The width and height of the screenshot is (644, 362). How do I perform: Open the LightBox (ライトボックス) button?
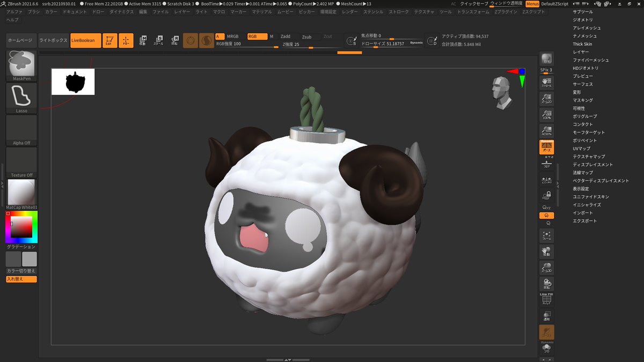pyautogui.click(x=53, y=40)
